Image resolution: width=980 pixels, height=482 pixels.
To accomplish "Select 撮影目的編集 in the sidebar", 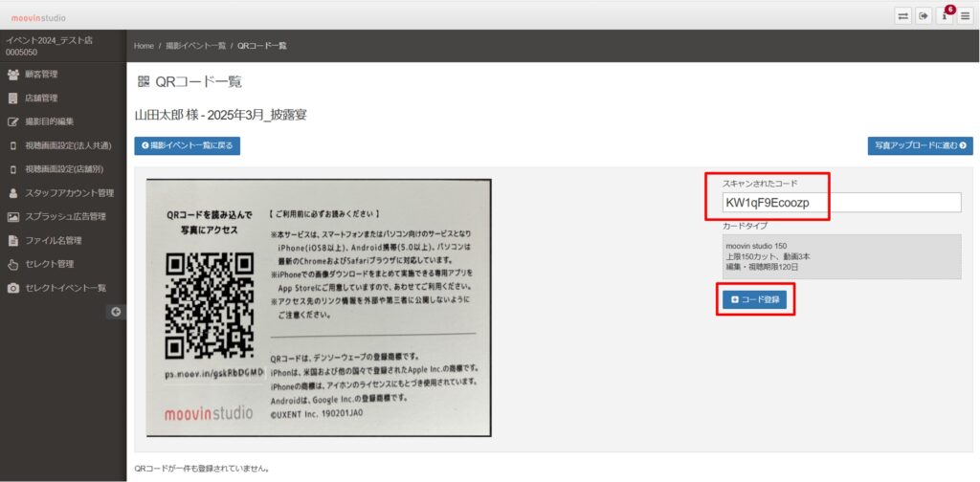I will click(49, 121).
